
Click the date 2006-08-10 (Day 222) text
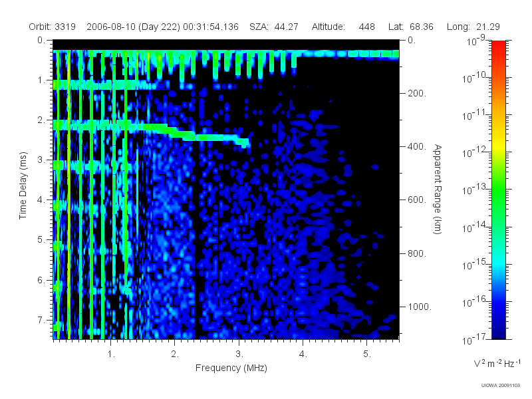pos(134,27)
